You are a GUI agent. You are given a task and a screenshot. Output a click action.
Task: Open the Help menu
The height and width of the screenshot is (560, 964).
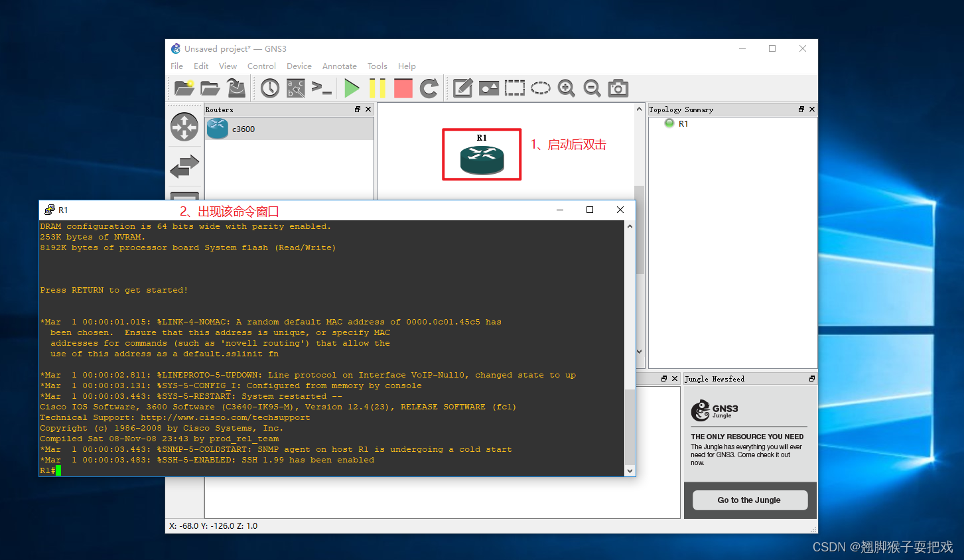(x=407, y=66)
